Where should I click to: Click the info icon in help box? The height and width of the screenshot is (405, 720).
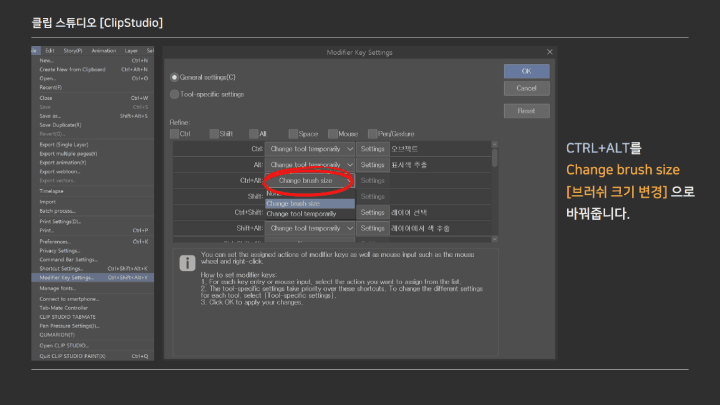click(x=187, y=263)
